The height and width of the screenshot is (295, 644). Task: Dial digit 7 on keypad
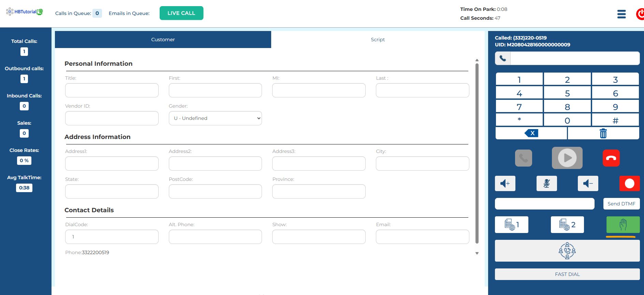click(519, 106)
